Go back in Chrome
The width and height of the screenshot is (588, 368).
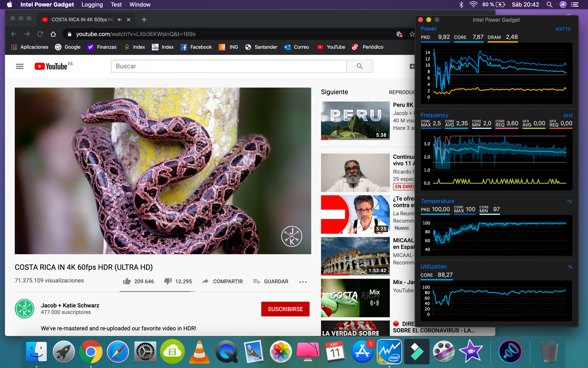[x=14, y=34]
